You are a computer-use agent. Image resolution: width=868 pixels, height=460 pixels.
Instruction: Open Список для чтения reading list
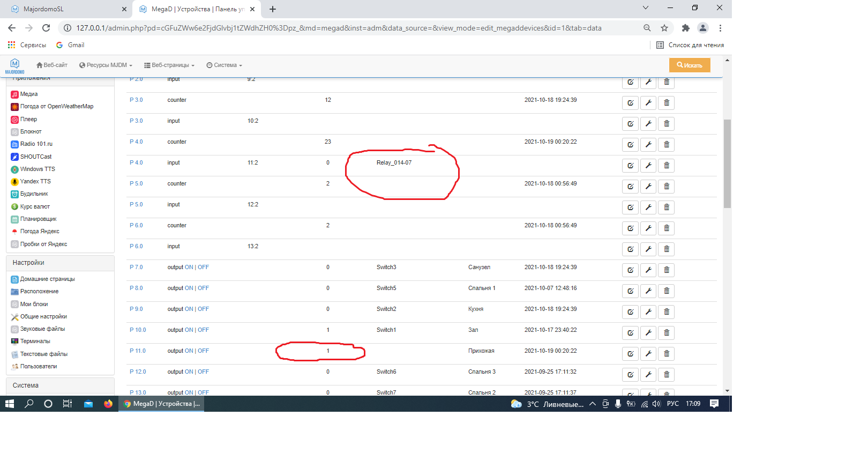690,45
